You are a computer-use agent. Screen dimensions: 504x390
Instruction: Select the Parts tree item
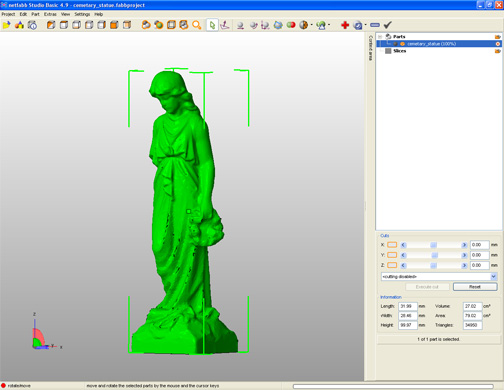coord(399,37)
